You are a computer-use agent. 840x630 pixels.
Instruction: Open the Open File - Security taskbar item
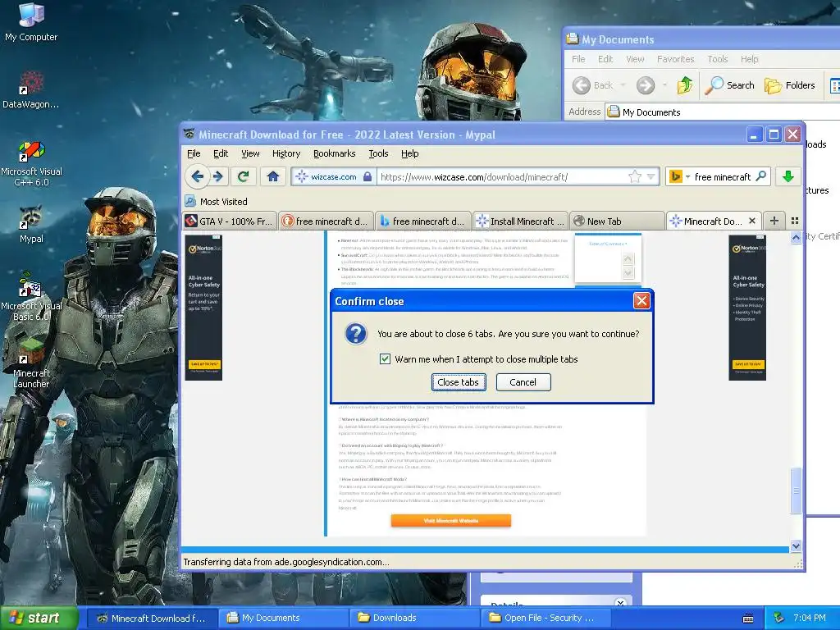(546, 618)
